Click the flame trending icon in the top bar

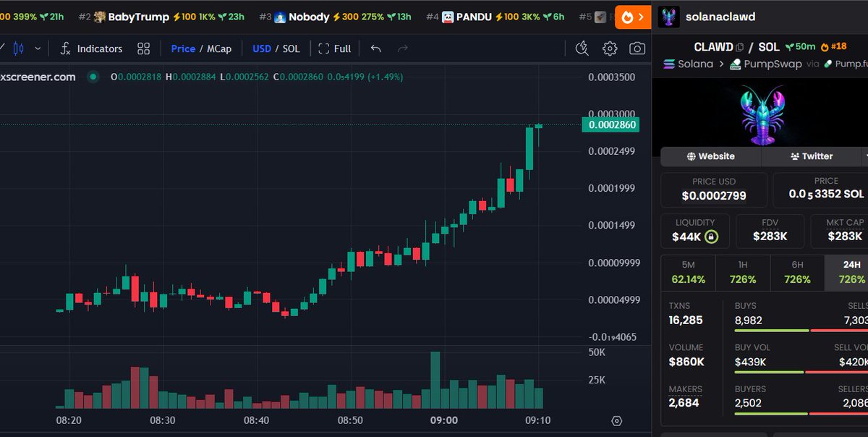pos(626,16)
